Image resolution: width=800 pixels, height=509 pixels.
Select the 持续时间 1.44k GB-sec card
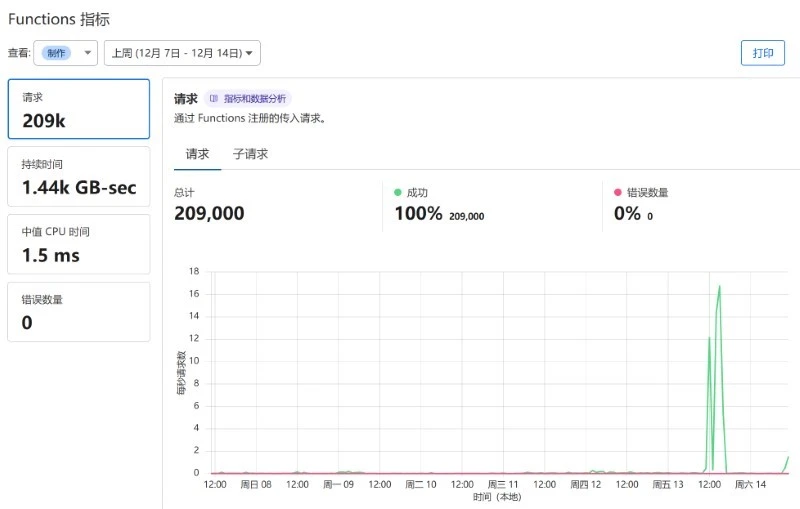click(79, 176)
